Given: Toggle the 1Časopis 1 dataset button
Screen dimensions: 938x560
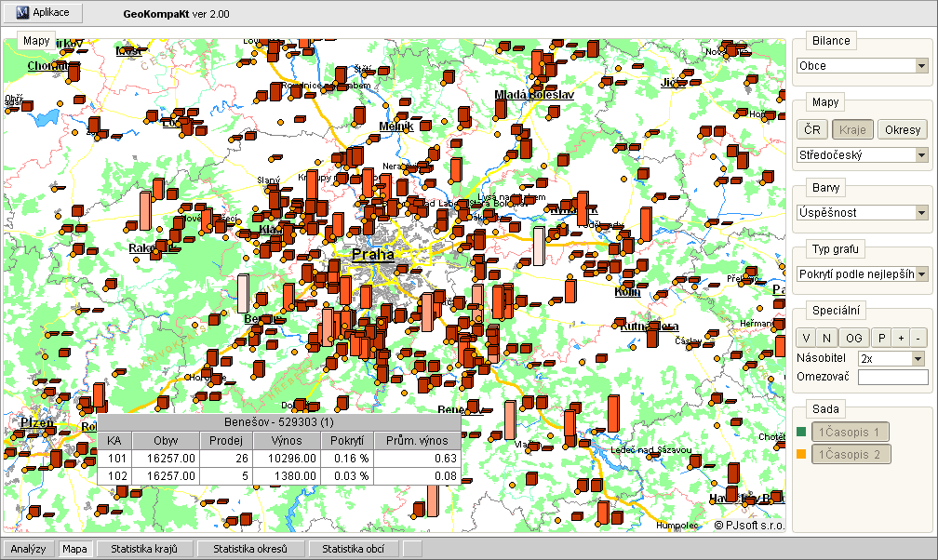Looking at the screenshot, I should (850, 432).
